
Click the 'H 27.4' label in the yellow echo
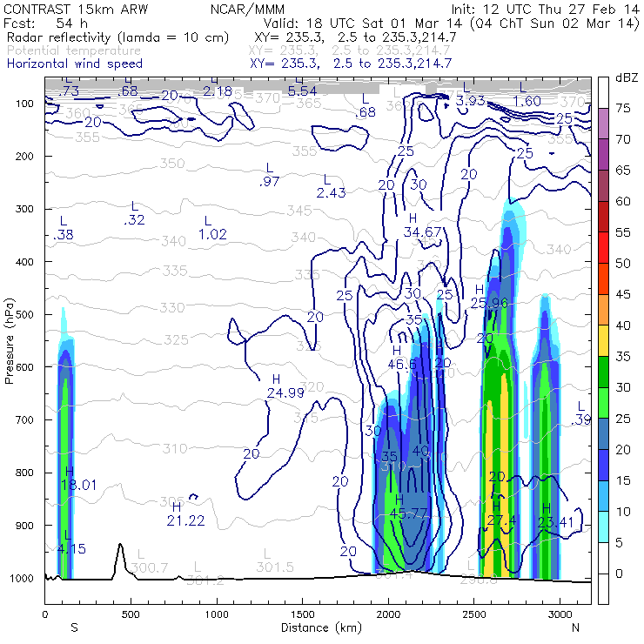click(501, 513)
